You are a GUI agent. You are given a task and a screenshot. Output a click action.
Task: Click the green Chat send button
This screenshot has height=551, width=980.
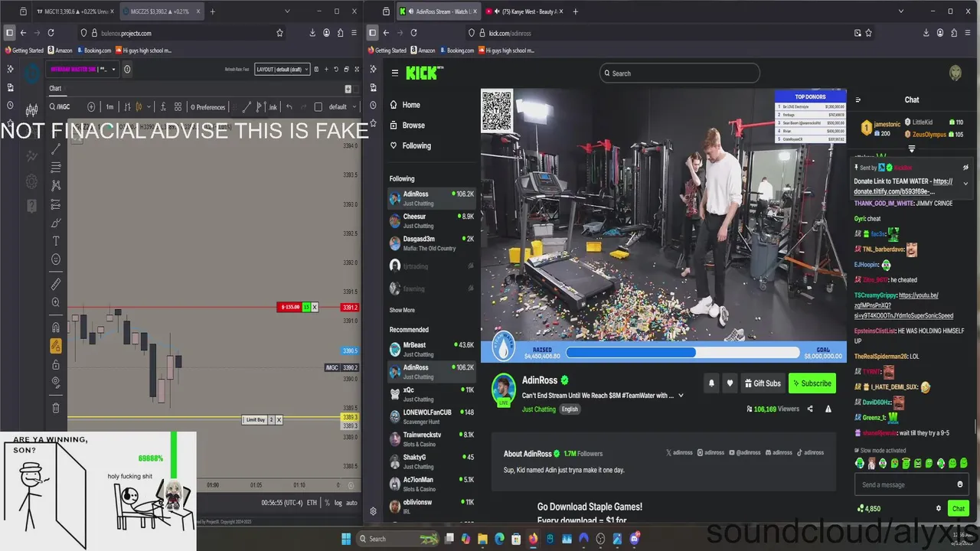click(958, 508)
